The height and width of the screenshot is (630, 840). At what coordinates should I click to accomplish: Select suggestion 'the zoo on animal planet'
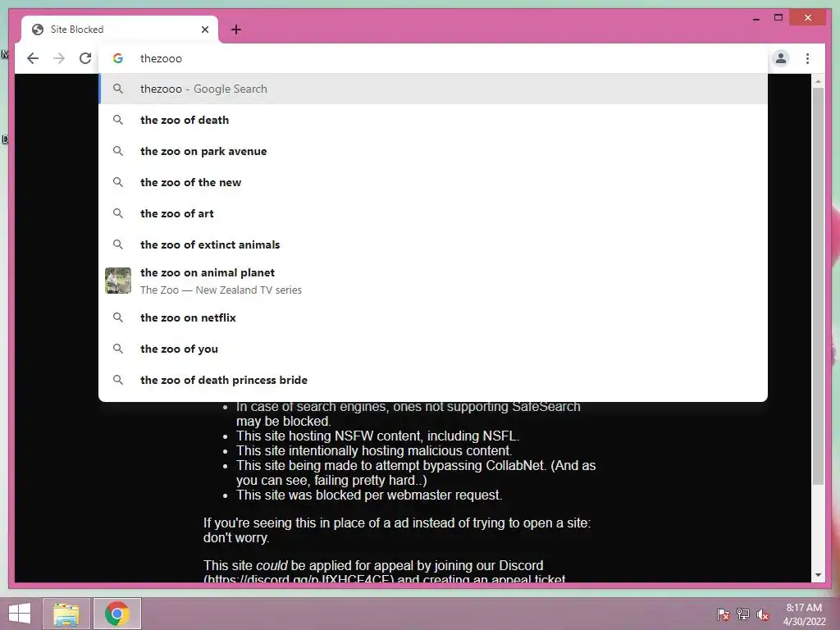[x=433, y=281]
